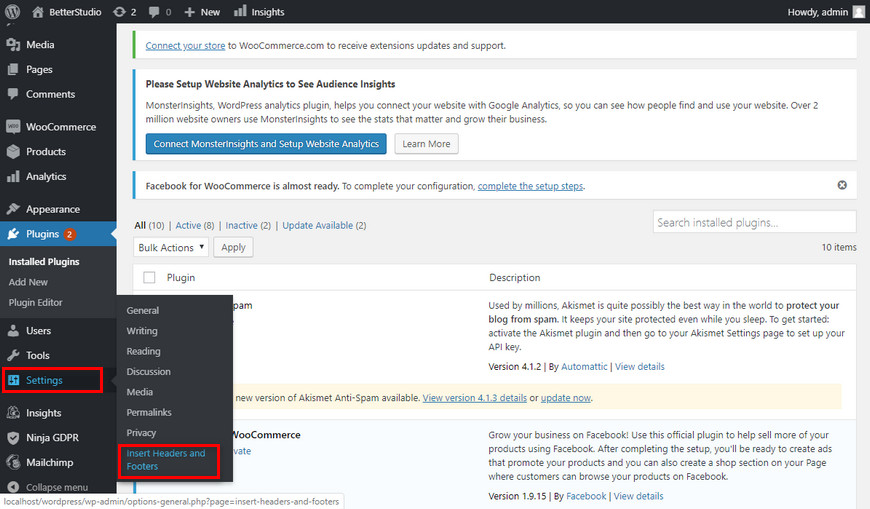Click the Apply button
870x509 pixels.
coord(233,247)
